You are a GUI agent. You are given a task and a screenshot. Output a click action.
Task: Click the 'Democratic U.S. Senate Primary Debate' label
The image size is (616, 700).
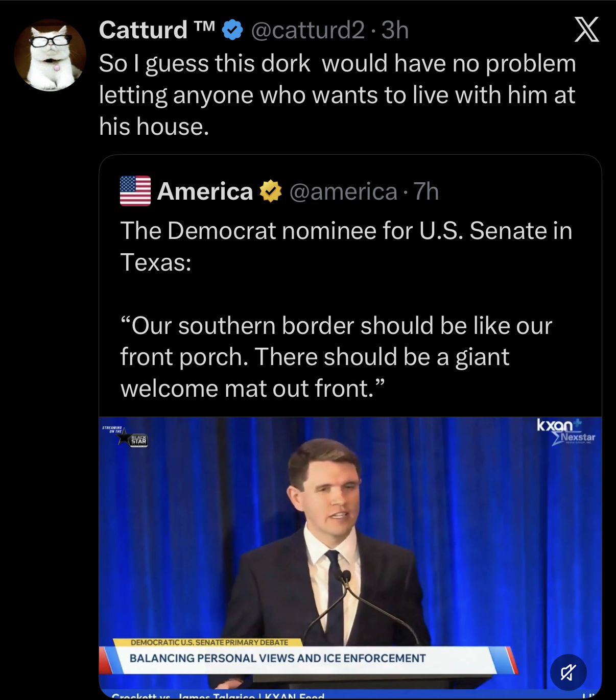(x=209, y=642)
